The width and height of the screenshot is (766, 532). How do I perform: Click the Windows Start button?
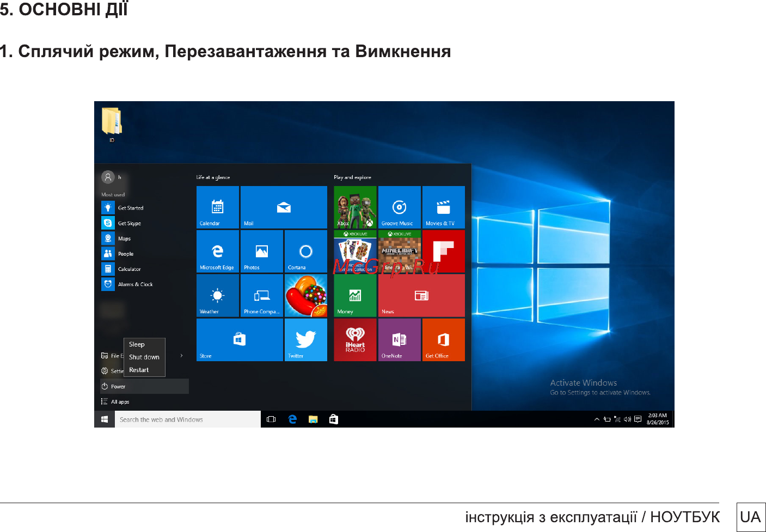coord(105,419)
